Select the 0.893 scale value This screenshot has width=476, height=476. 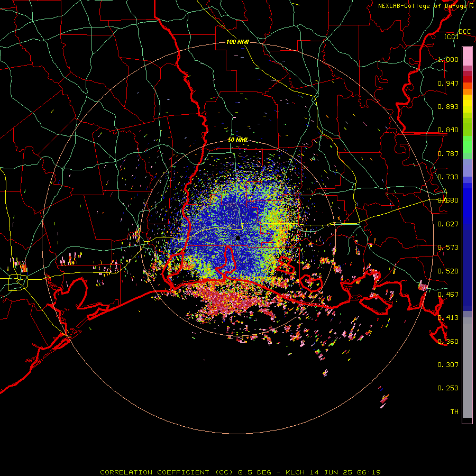448,106
